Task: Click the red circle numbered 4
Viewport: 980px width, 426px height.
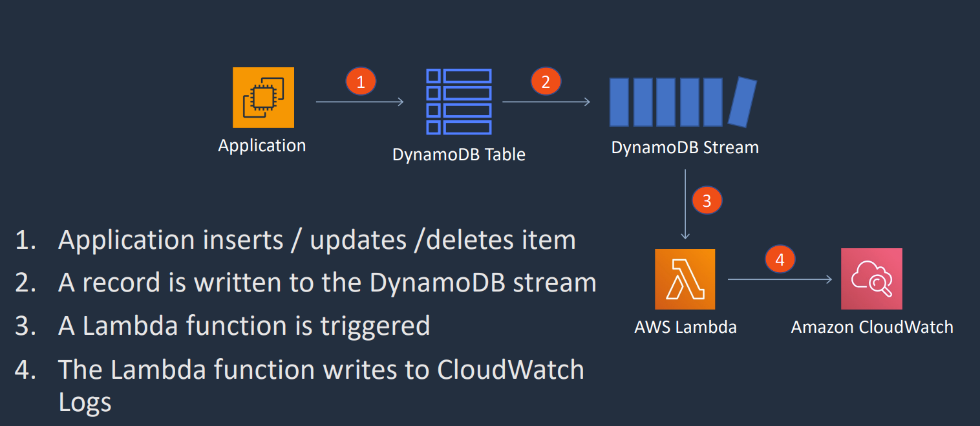Action: click(x=780, y=260)
